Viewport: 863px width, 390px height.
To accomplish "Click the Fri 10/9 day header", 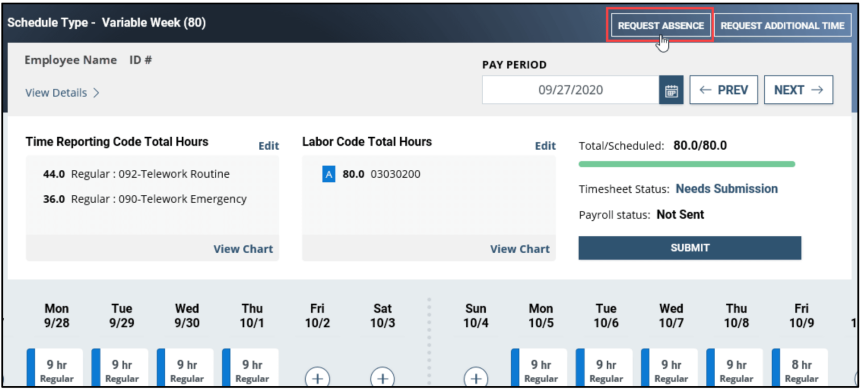I will point(801,315).
